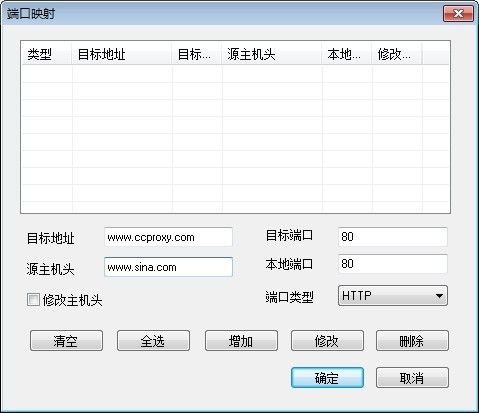Click the 修改 button

tap(327, 341)
